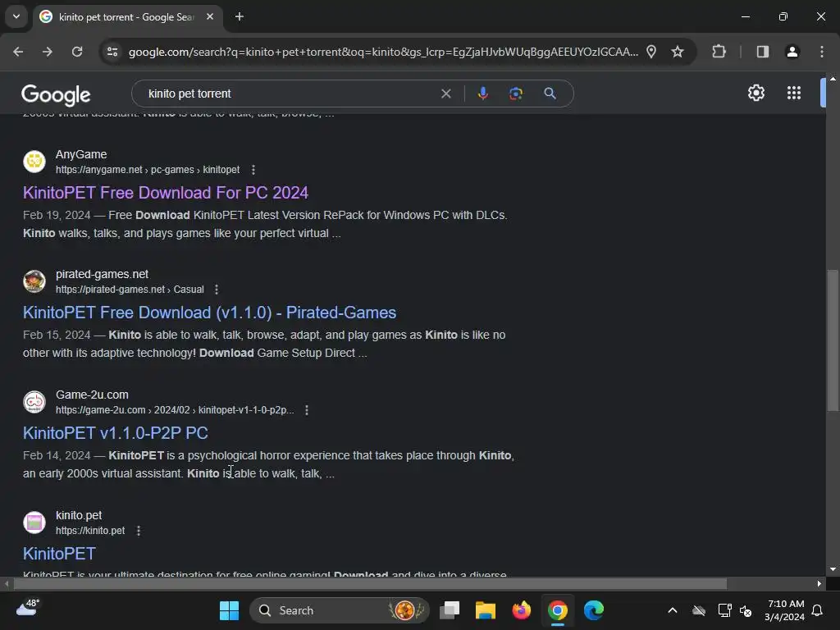Open the KinitoPET official site result
The height and width of the screenshot is (630, 840).
point(59,554)
